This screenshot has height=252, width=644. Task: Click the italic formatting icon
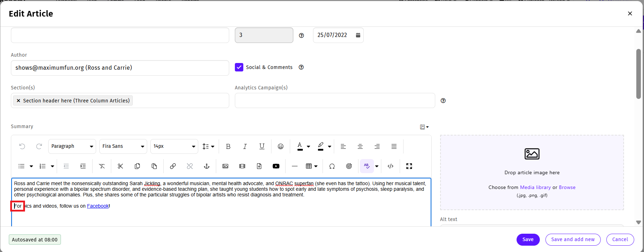click(x=245, y=146)
